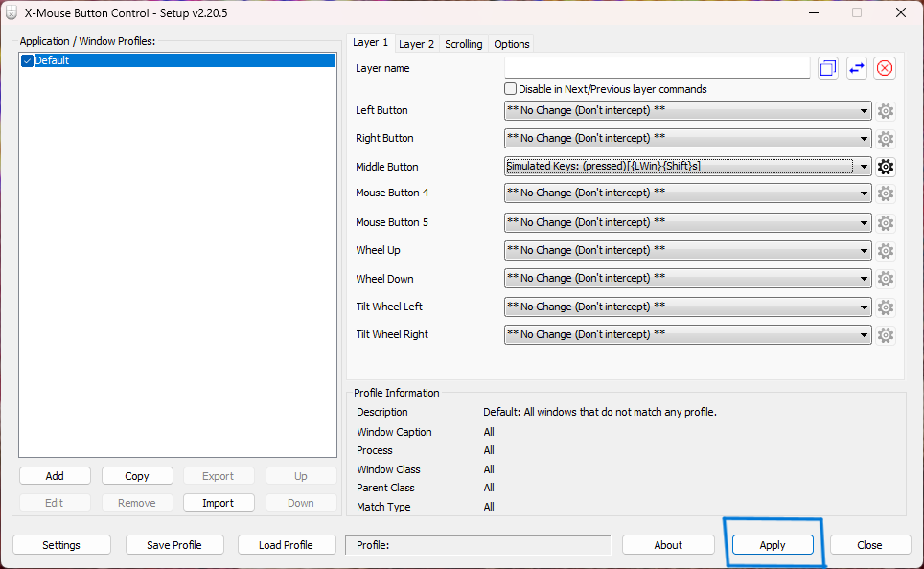Screen dimensions: 924x569
Task: Click the copy layer icon beside Layer name
Action: (x=828, y=68)
